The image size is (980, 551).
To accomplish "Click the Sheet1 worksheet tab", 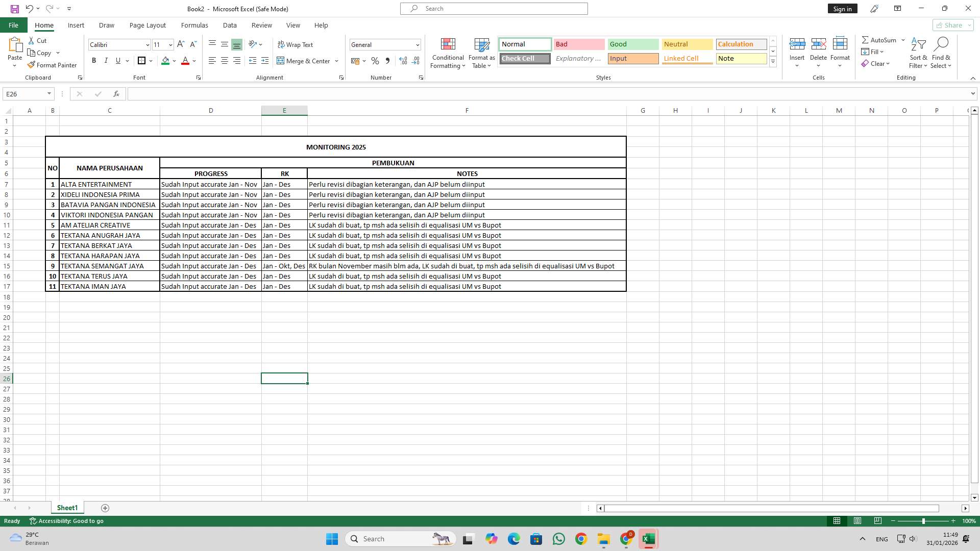I will point(67,508).
